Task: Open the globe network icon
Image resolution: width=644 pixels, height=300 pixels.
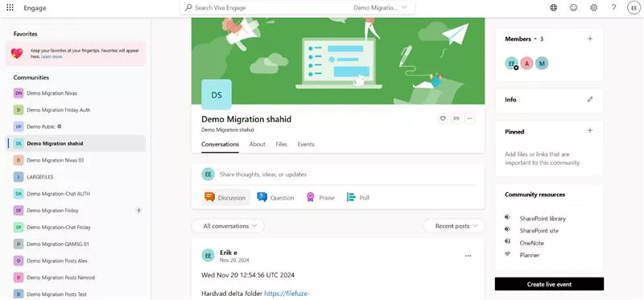Action: pyautogui.click(x=554, y=7)
